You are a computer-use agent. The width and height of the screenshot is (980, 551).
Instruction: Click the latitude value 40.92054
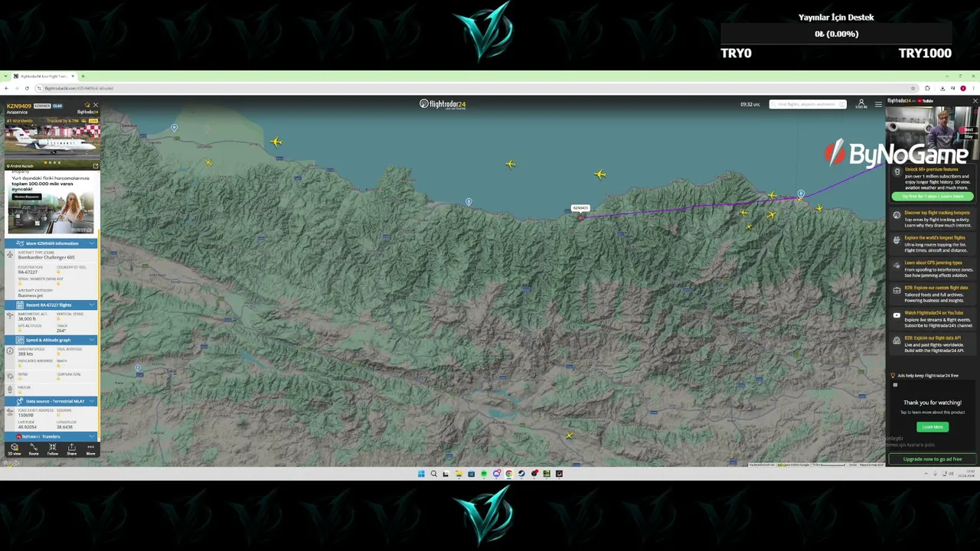(26, 427)
